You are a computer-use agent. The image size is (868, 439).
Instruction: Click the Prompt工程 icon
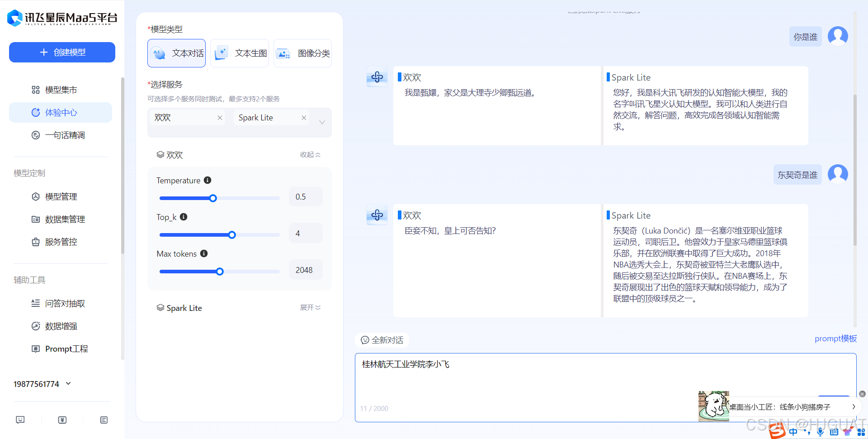(x=35, y=348)
